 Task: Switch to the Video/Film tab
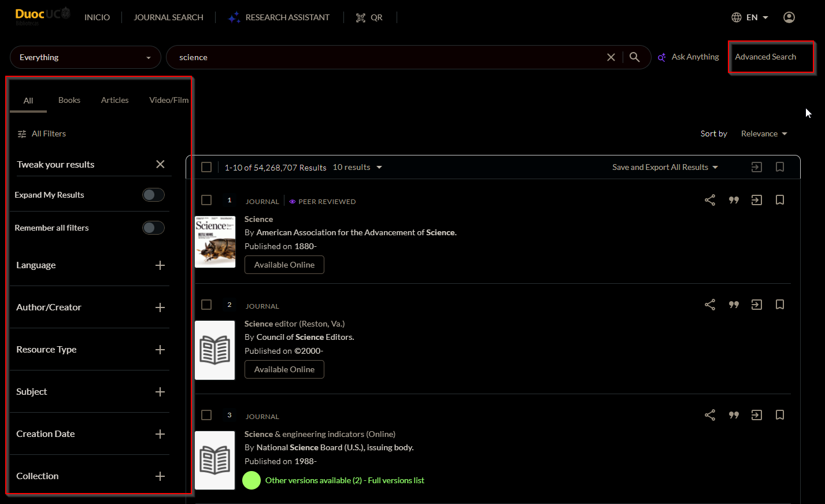click(169, 100)
